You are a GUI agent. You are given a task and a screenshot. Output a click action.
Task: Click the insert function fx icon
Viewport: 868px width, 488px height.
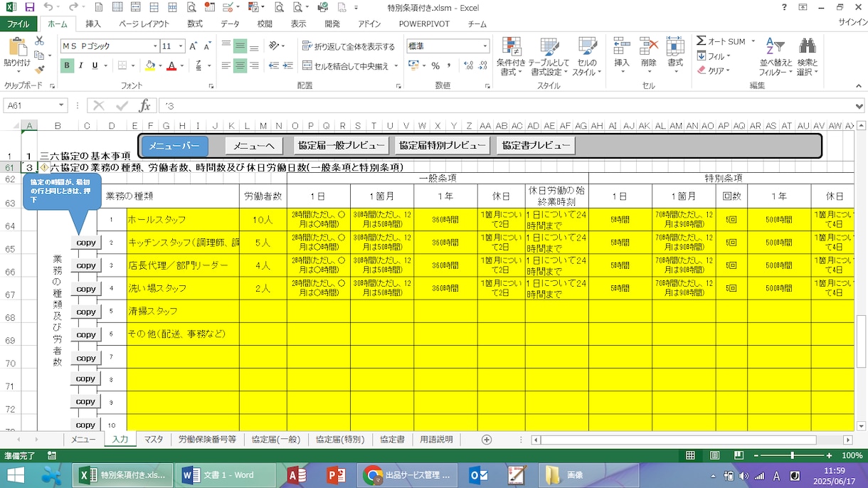coord(144,106)
